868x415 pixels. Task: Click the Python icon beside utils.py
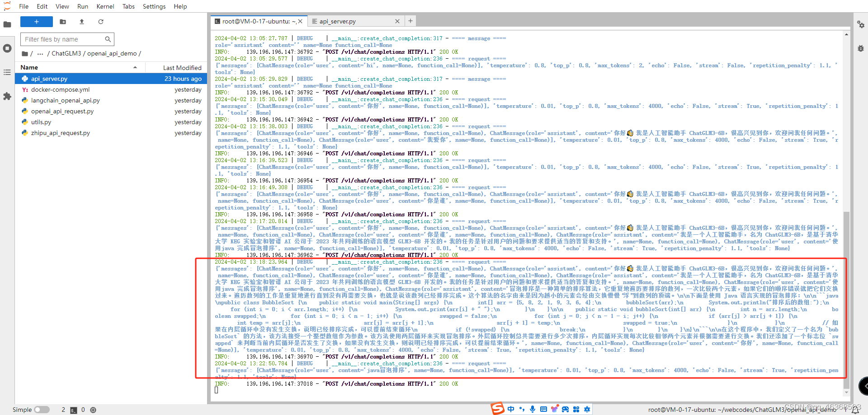[25, 122]
